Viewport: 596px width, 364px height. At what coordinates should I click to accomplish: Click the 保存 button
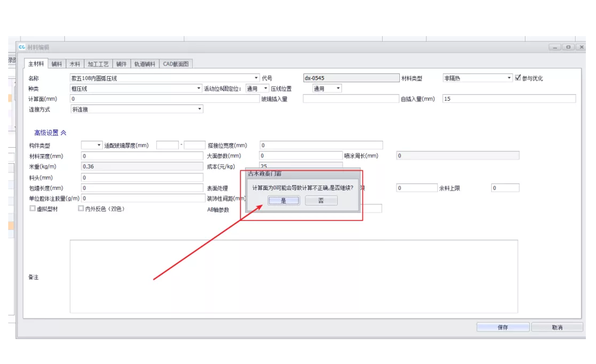(x=503, y=327)
